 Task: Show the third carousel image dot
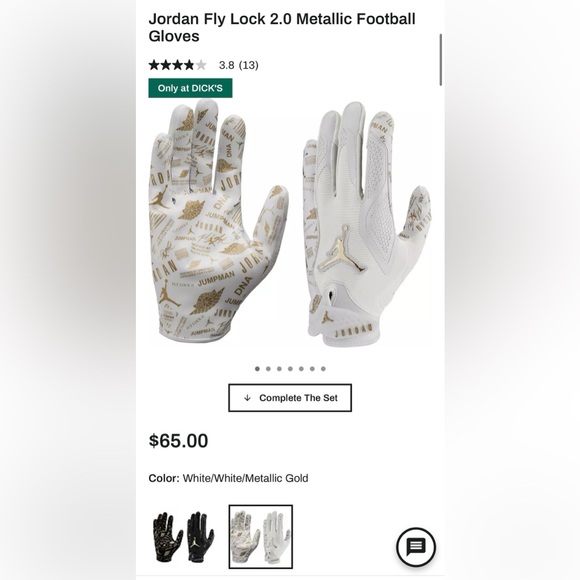pyautogui.click(x=279, y=368)
